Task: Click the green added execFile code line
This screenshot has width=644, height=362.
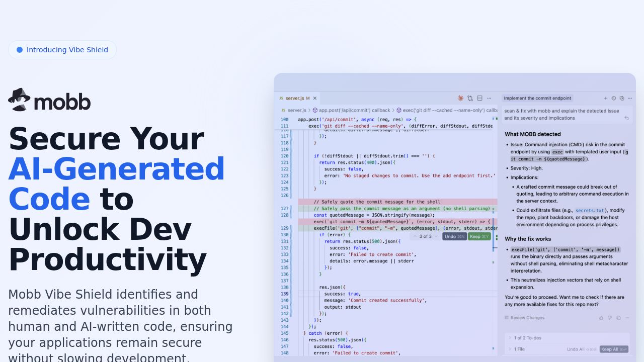Action: pyautogui.click(x=397, y=228)
